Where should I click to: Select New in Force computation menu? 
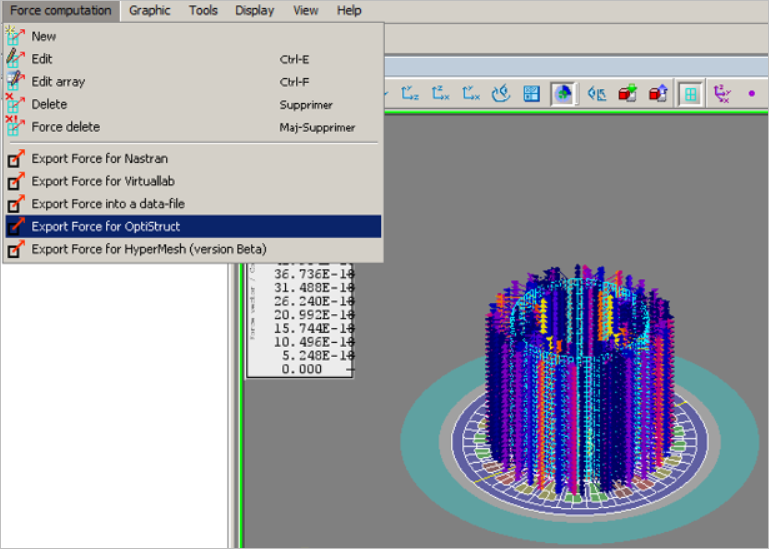(x=44, y=36)
